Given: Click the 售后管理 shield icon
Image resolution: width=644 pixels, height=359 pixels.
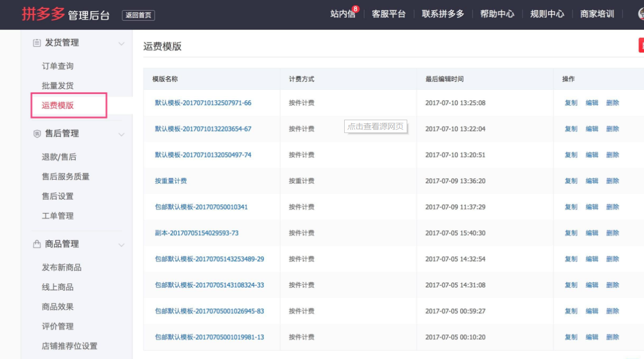Looking at the screenshot, I should [37, 134].
